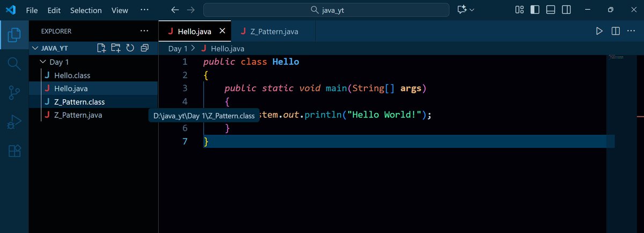
Task: Run the Java file with play button
Action: tap(599, 31)
